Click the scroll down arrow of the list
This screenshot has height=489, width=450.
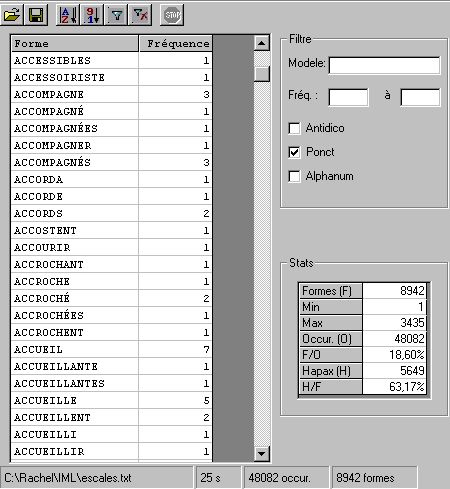(x=262, y=453)
